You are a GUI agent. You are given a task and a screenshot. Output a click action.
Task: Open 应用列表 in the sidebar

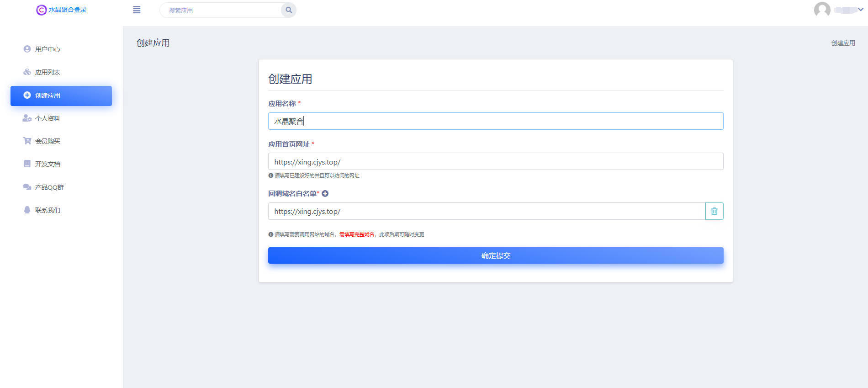pyautogui.click(x=48, y=72)
